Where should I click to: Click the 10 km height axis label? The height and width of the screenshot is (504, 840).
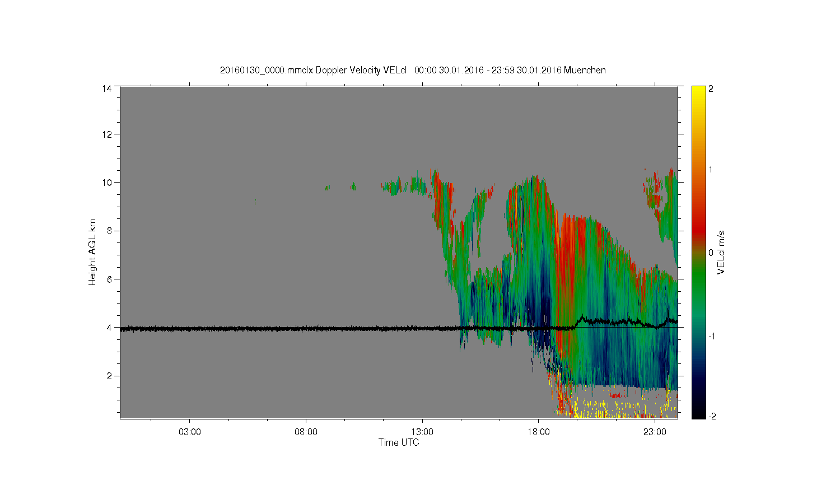106,183
